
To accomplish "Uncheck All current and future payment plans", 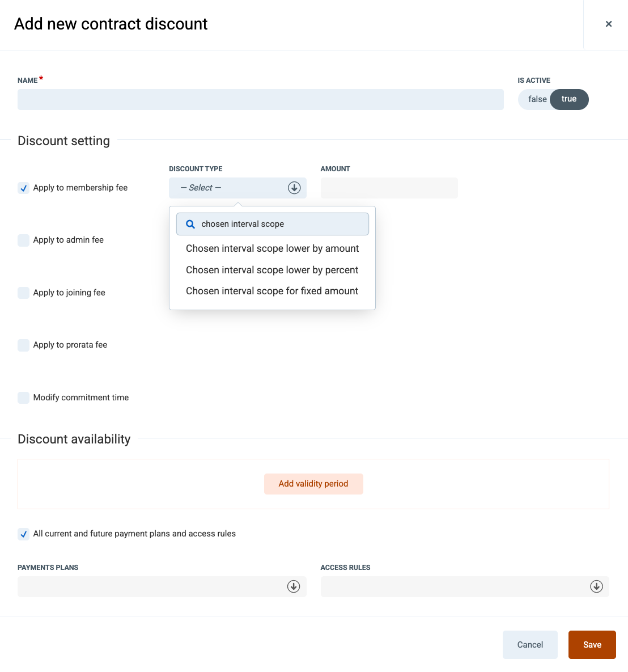I will [x=24, y=534].
